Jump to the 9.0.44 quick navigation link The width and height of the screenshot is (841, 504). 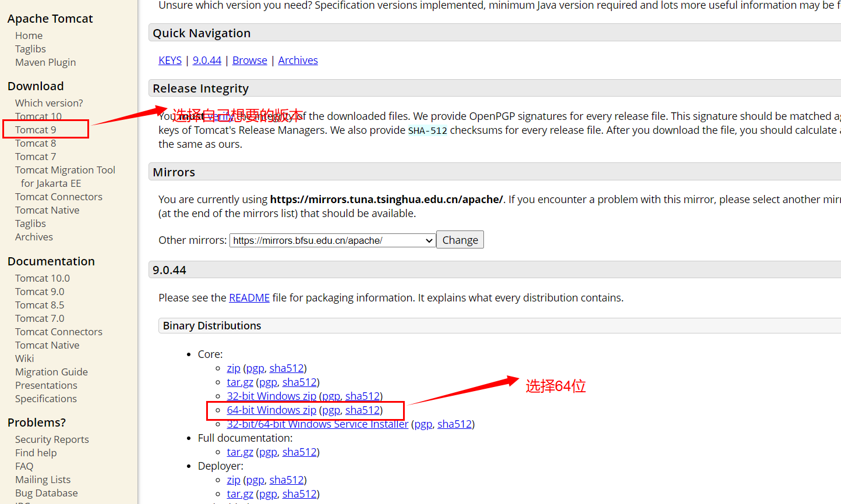click(x=207, y=61)
